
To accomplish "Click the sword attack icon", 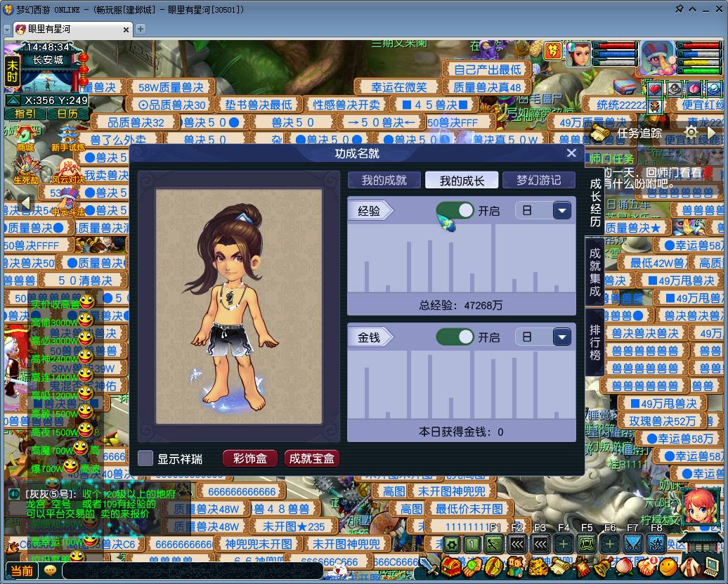I will point(429,566).
